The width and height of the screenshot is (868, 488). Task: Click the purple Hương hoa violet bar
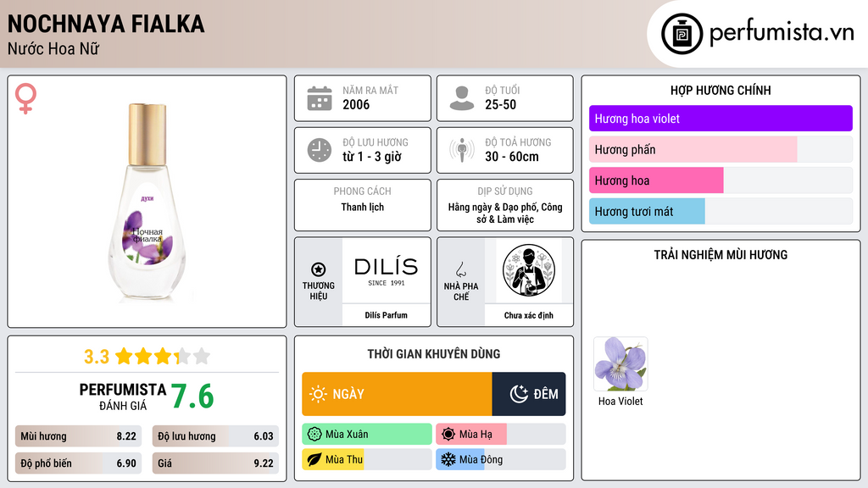pyautogui.click(x=721, y=119)
